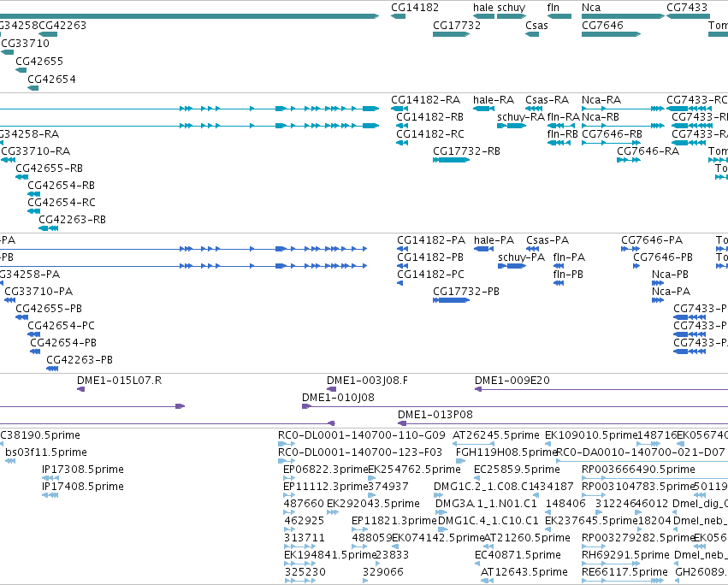
Task: Click the Nca-PB protein label
Action: point(670,275)
